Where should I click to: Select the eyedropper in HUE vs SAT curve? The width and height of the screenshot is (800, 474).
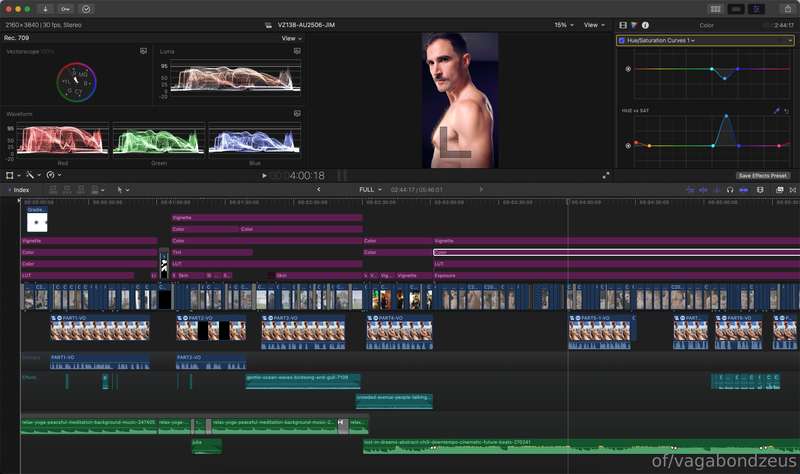coord(777,110)
